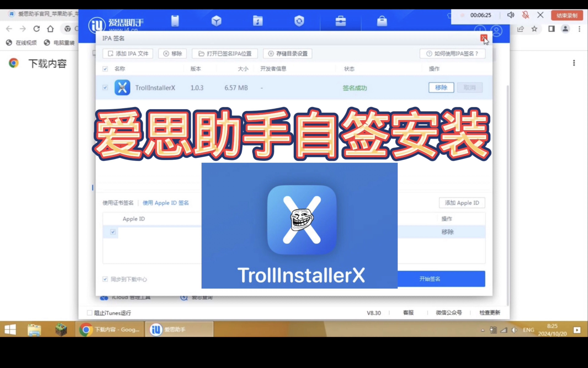The width and height of the screenshot is (588, 368).
Task: Click 检查更新 in the status bar
Action: 490,313
